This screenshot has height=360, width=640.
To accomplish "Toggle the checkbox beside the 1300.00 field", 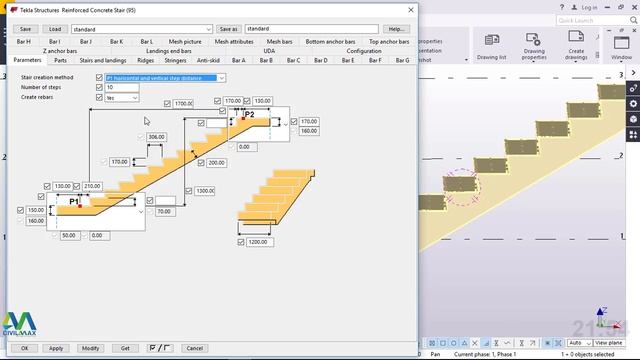I will [x=189, y=191].
